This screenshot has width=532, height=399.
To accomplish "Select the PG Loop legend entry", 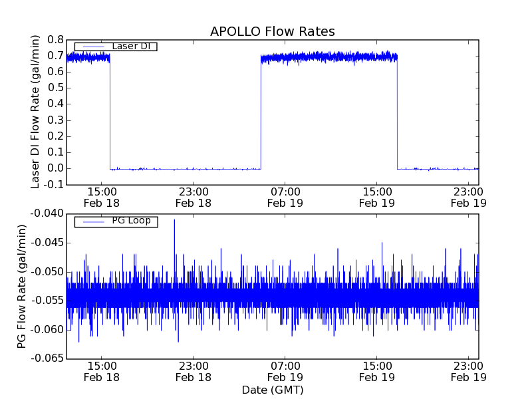I will tap(116, 221).
